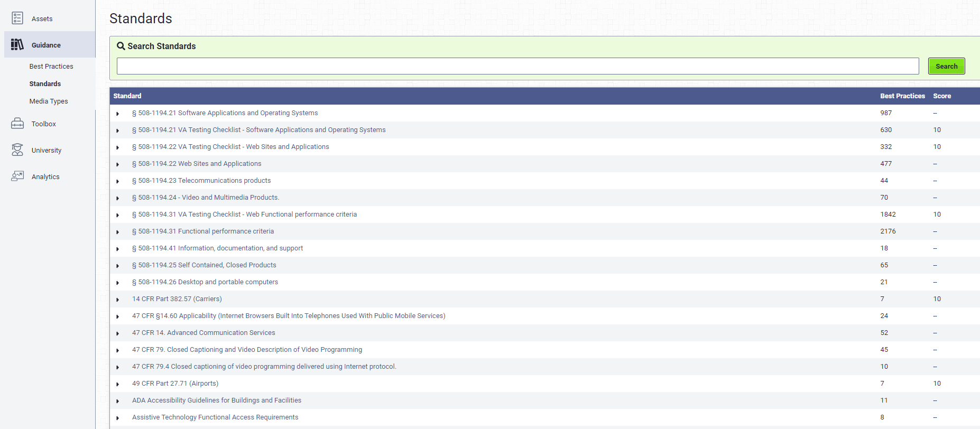Image resolution: width=980 pixels, height=429 pixels.
Task: Open § 508-1194.21 Software Applications and Operating Systems link
Action: point(225,113)
